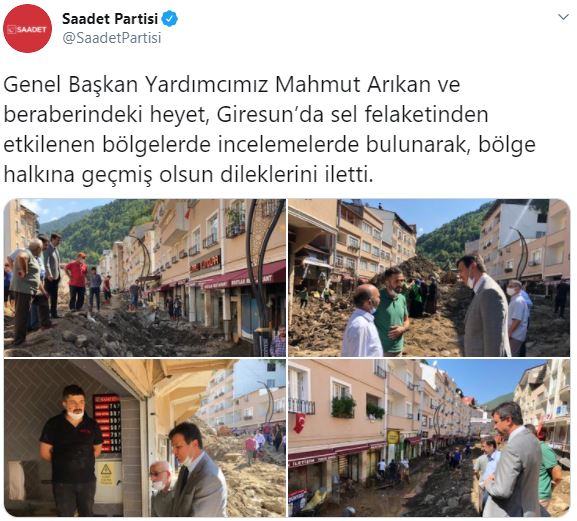577x521 pixels.
Task: Expand the tweet options chevron menu
Action: click(563, 17)
